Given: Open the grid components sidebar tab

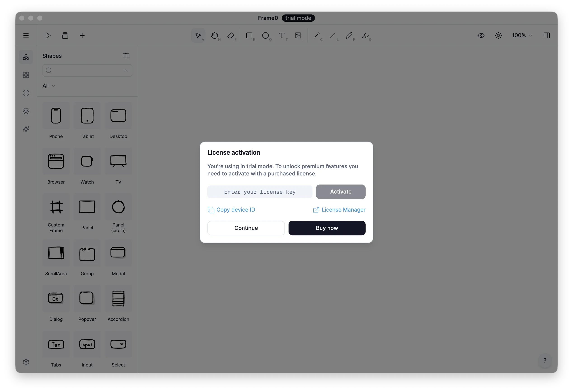Looking at the screenshot, I should 26,75.
